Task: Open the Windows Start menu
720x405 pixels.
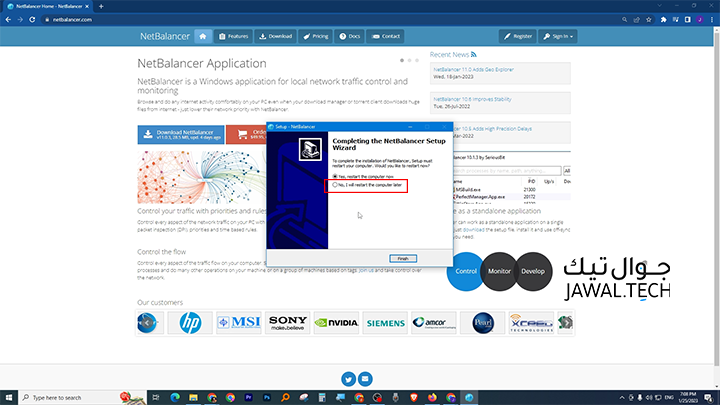Action: point(9,398)
